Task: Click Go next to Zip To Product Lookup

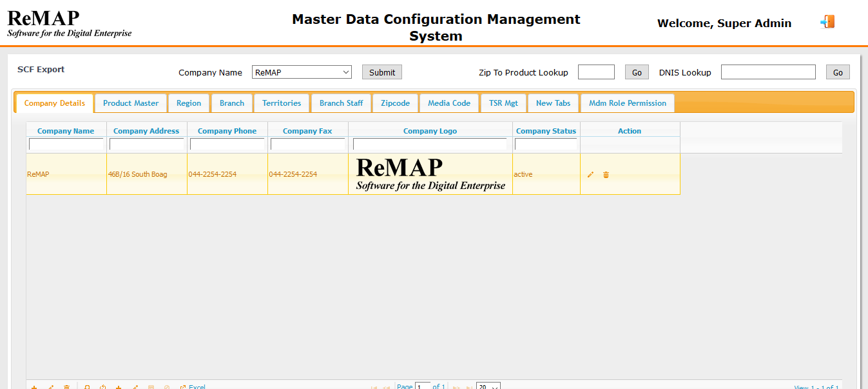Action: point(637,72)
